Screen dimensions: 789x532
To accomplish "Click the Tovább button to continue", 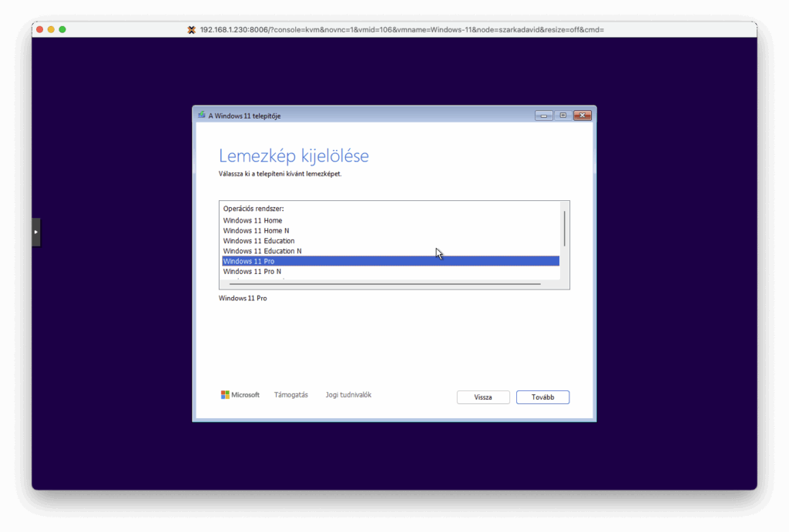I will (542, 397).
